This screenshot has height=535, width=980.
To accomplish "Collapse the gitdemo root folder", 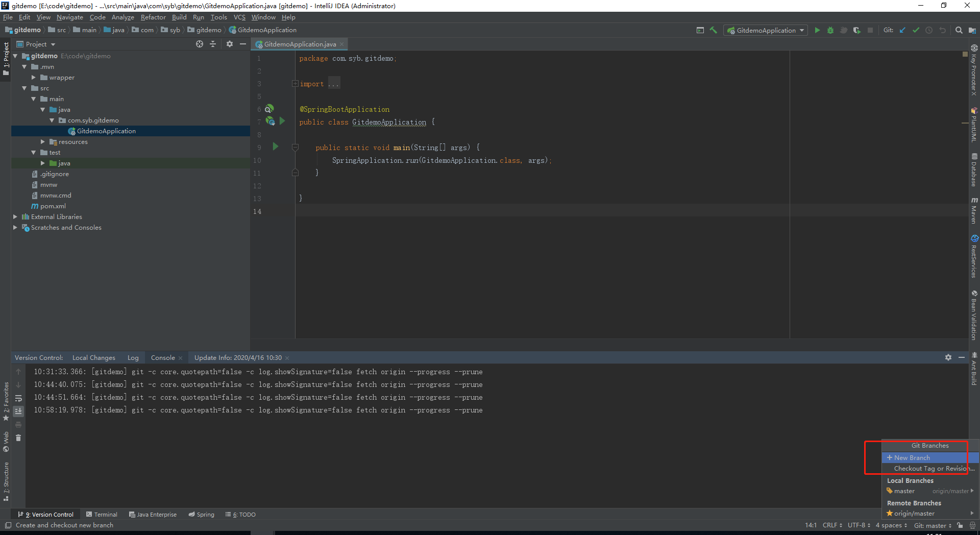I will [15, 56].
